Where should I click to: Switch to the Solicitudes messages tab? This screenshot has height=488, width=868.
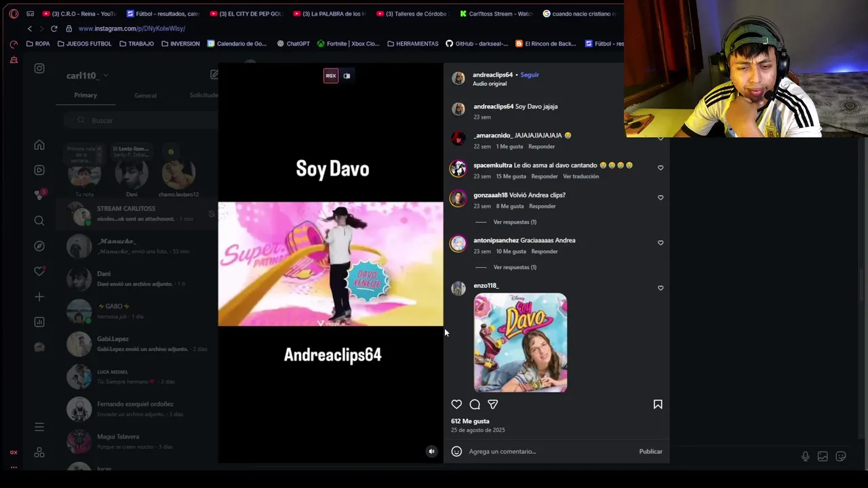(203, 96)
